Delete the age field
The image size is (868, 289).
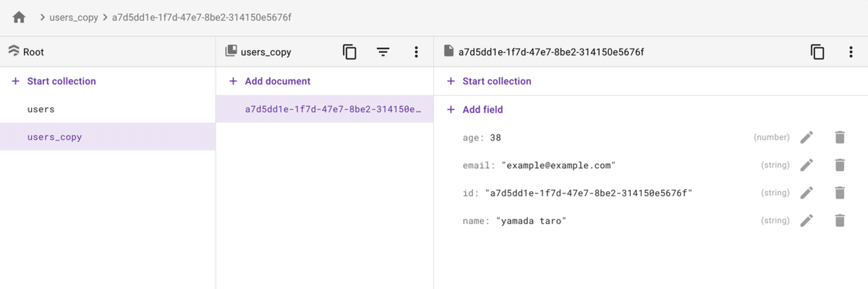click(840, 137)
